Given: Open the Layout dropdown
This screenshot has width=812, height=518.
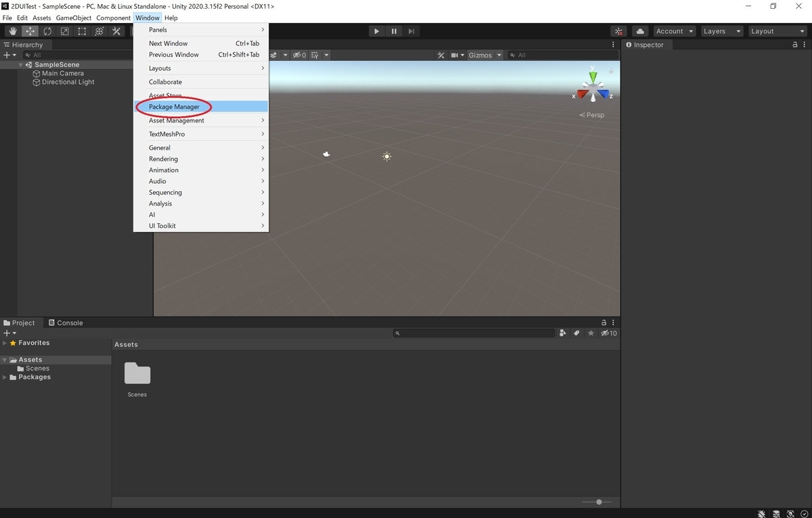Looking at the screenshot, I should [x=777, y=31].
